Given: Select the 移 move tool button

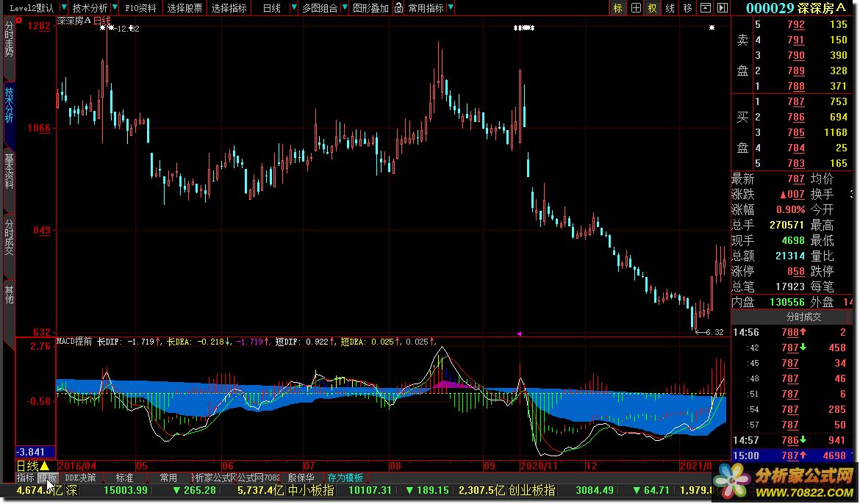Looking at the screenshot, I should (x=688, y=7).
